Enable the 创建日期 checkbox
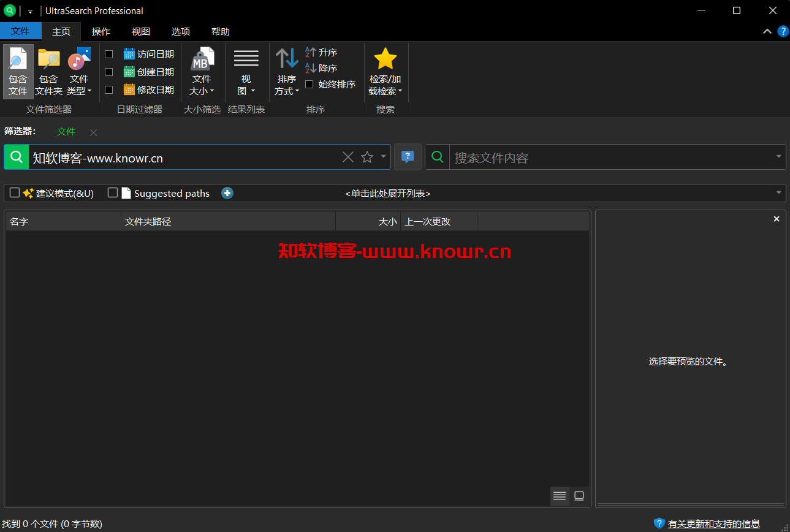This screenshot has height=532, width=790. click(x=109, y=72)
